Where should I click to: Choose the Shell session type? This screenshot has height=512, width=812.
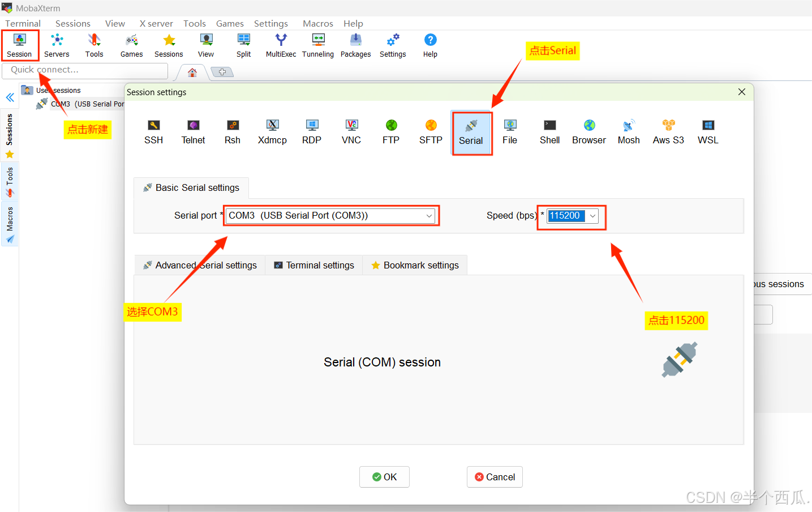pos(549,132)
